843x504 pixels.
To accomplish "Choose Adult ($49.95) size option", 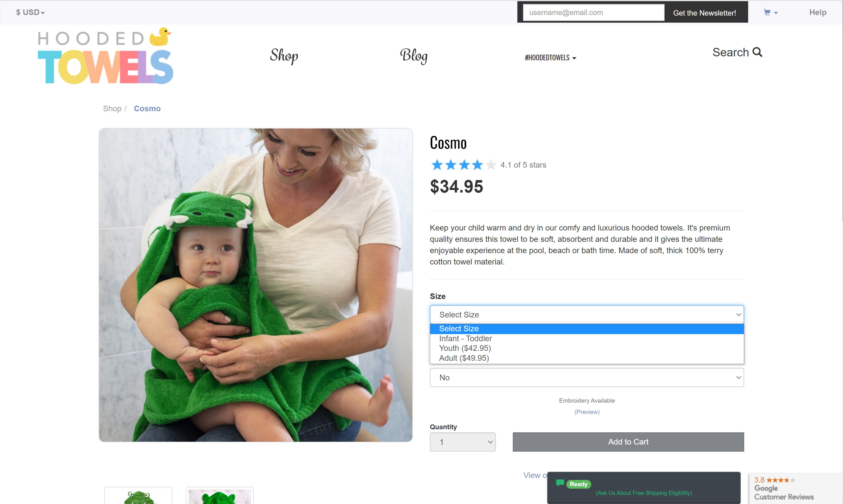I will click(x=464, y=358).
